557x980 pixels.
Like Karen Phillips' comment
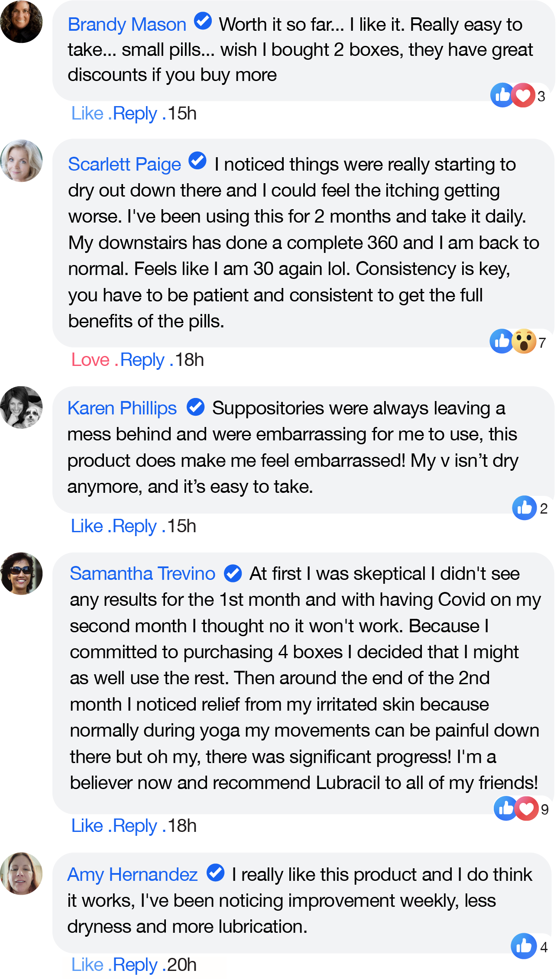coord(87,526)
